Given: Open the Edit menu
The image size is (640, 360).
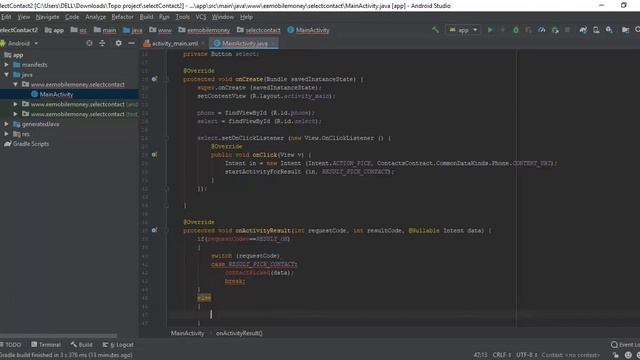Looking at the screenshot, I should (6, 17).
